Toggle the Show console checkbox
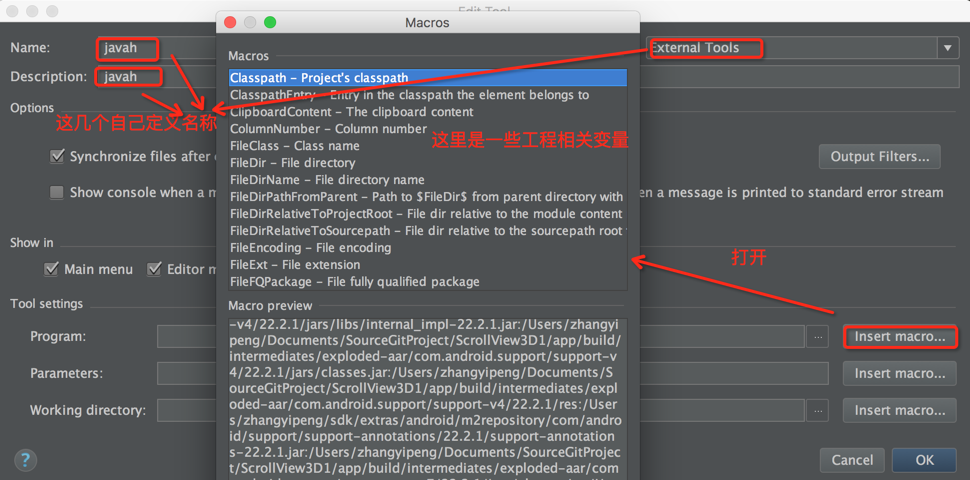 pos(57,193)
